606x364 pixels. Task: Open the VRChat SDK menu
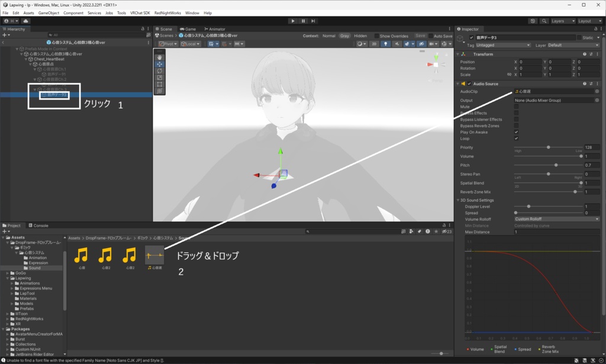pos(140,13)
